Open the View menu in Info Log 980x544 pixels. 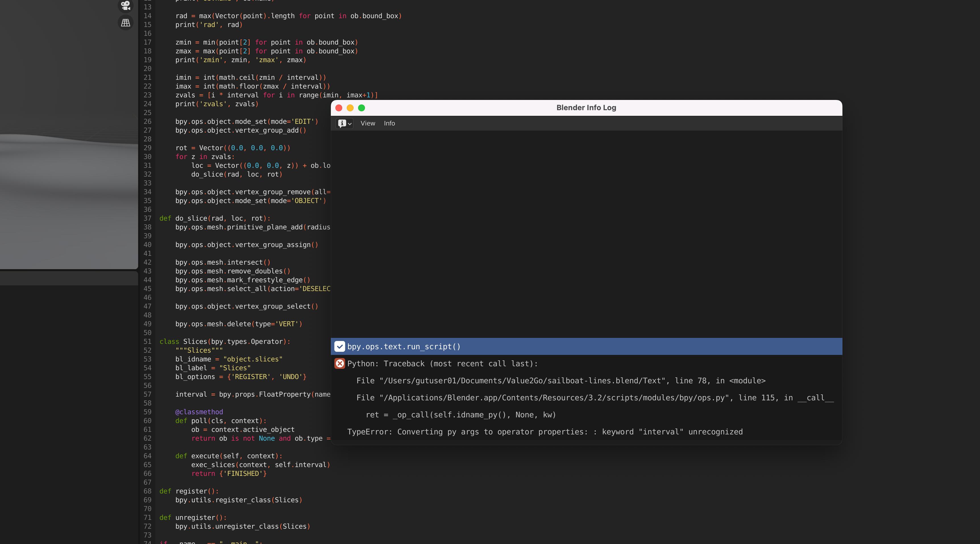[x=367, y=123]
